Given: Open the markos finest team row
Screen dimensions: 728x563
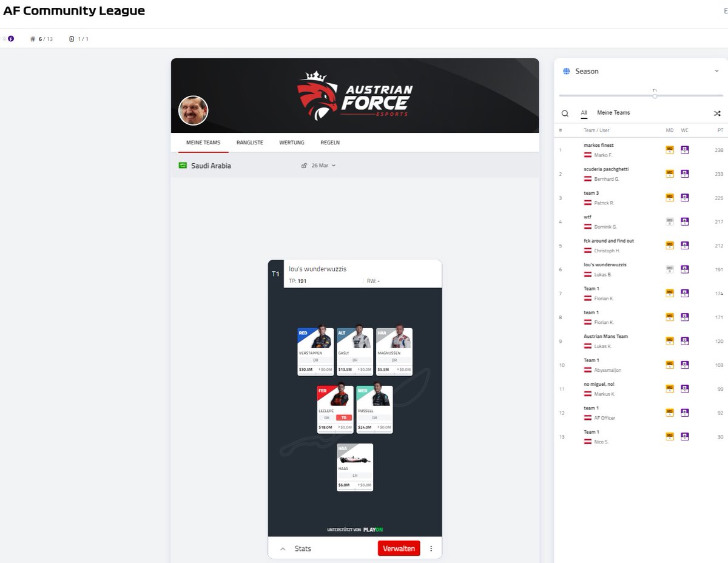Looking at the screenshot, I should point(641,150).
